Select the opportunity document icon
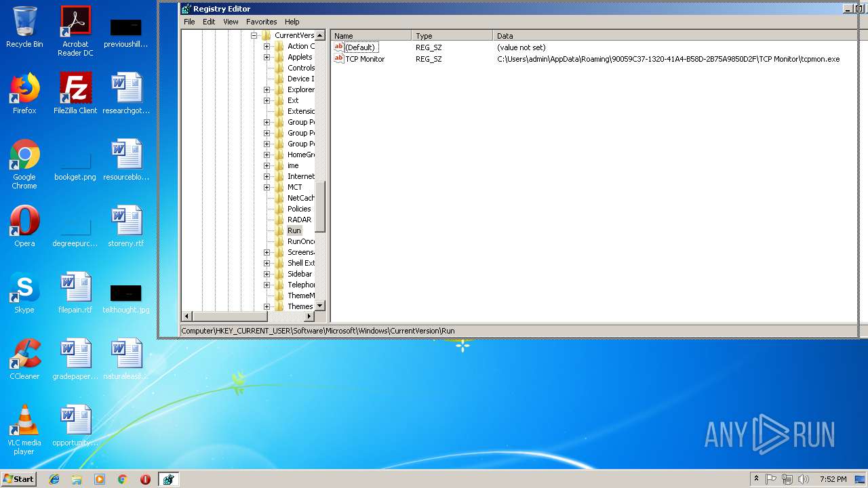Screen dimensions: 868x488 (75, 426)
